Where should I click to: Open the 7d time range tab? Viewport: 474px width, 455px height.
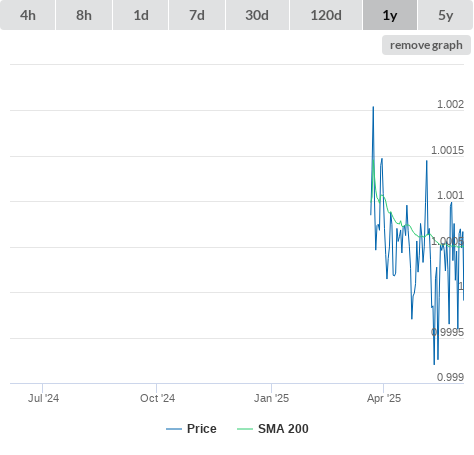197,15
